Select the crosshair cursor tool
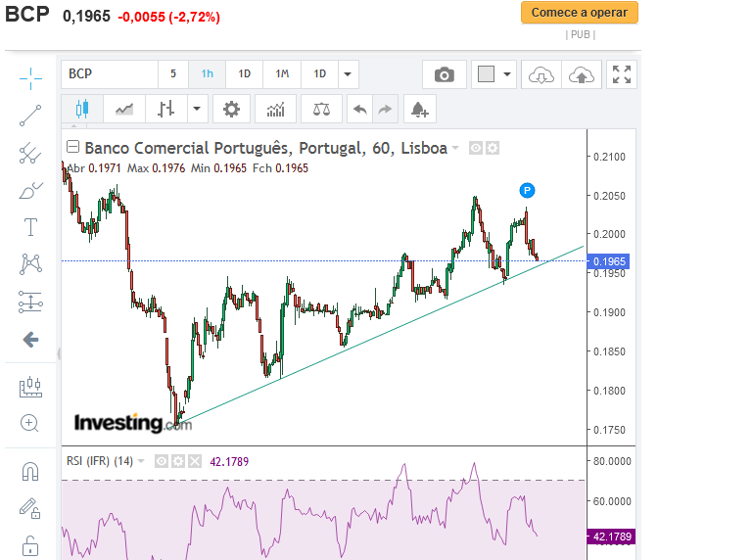The image size is (752, 560). click(x=30, y=77)
